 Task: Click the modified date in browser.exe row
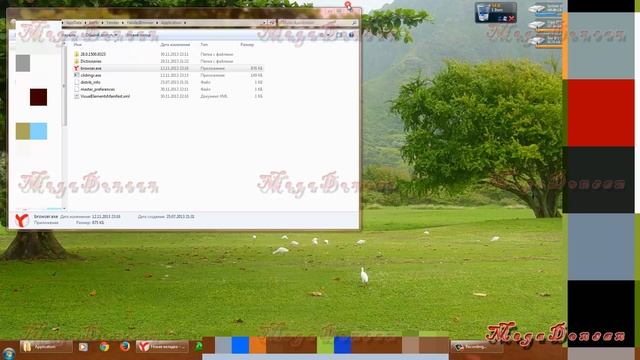(174, 68)
